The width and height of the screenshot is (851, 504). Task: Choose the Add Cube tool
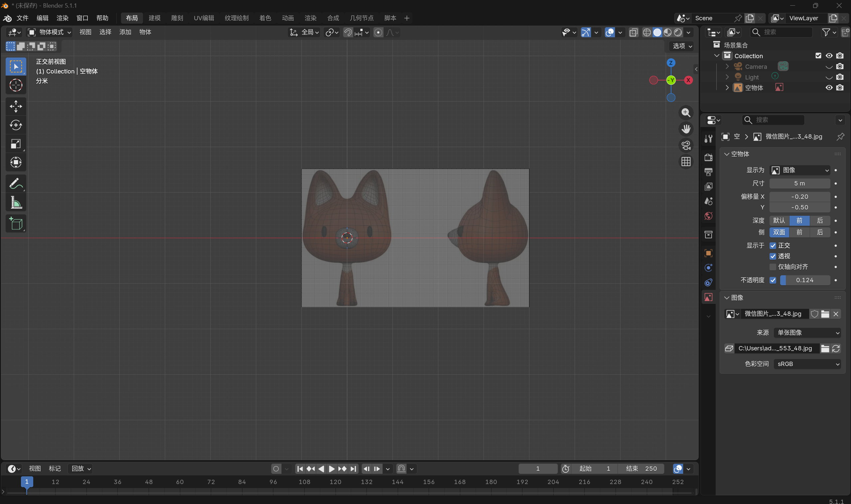point(16,223)
